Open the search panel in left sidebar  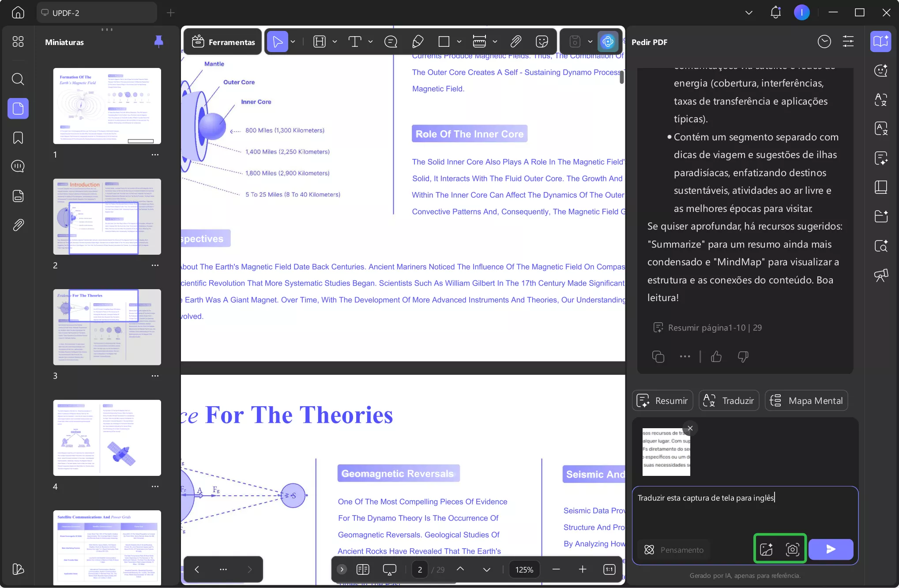[18, 79]
